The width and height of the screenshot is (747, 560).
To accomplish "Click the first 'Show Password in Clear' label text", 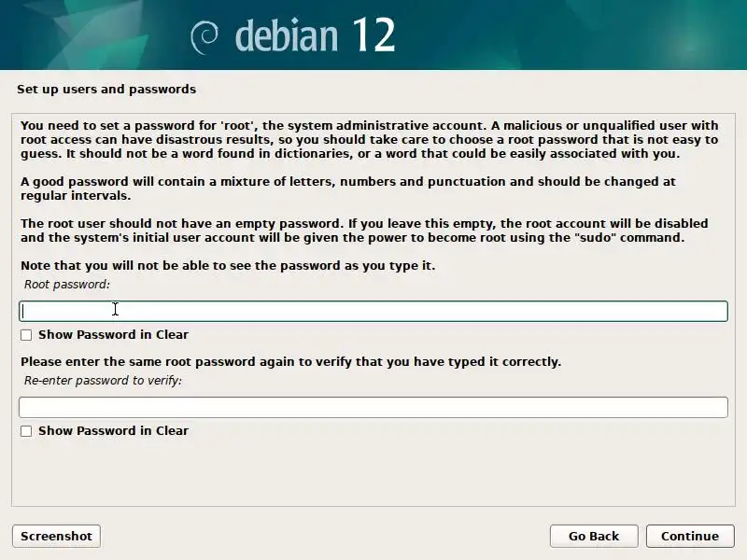I will pyautogui.click(x=113, y=334).
